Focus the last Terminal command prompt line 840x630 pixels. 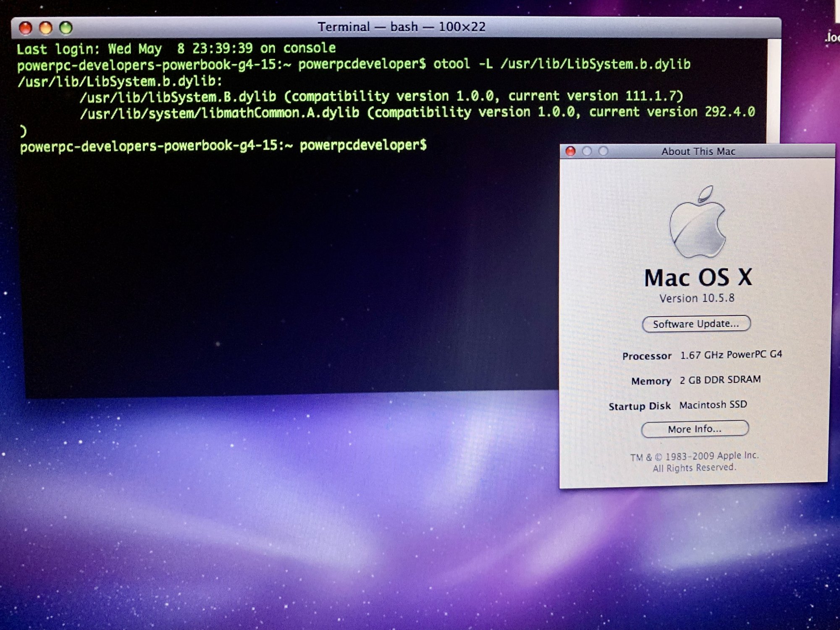pos(223,146)
